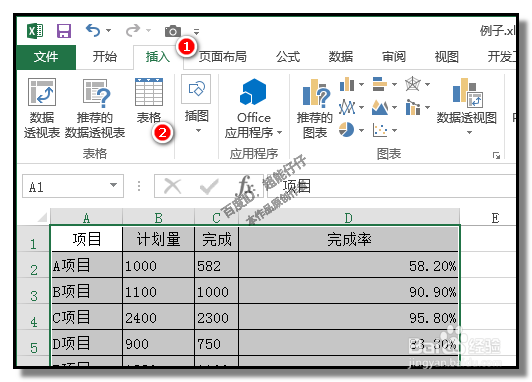The height and width of the screenshot is (382, 532).
Task: Select all cells with corner triangle
Action: click(x=42, y=217)
